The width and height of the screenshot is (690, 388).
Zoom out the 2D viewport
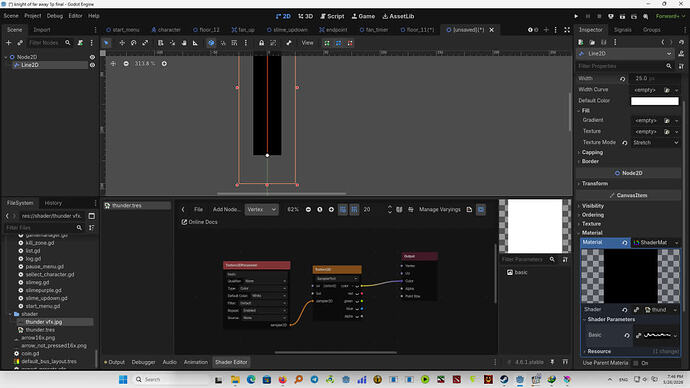click(x=126, y=63)
